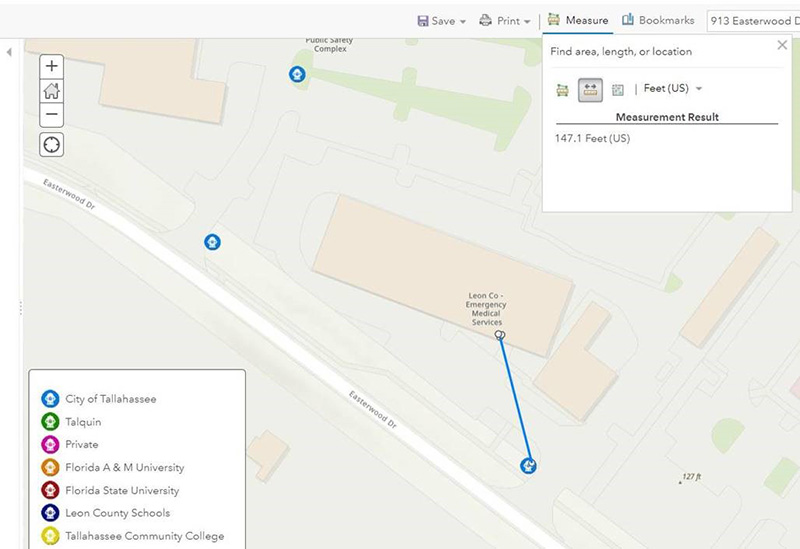Screen dimensions: 800x549
Task: Open the Feet (US) units dropdown
Action: pyautogui.click(x=673, y=89)
